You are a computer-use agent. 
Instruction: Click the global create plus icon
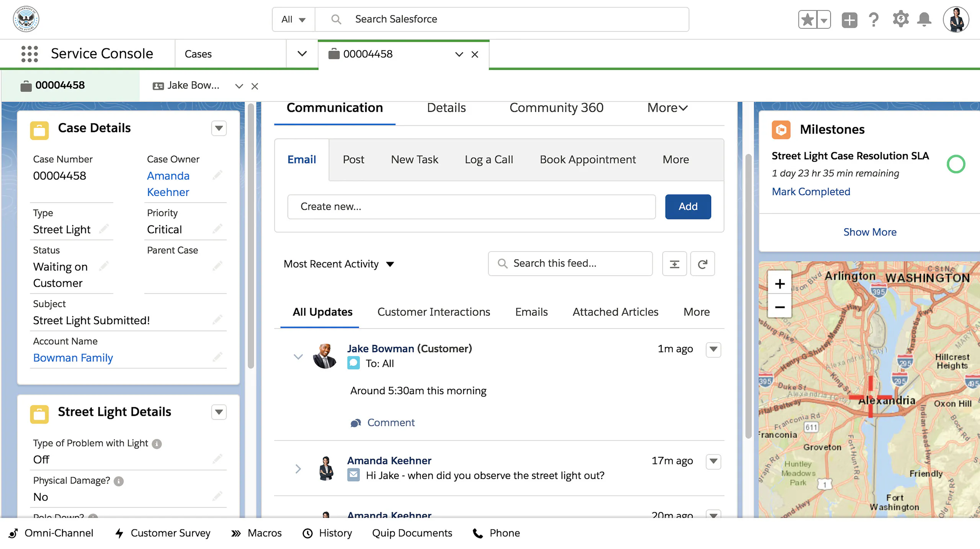click(849, 20)
